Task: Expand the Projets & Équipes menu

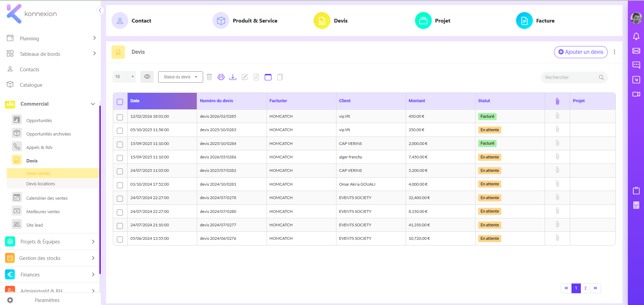Action: [x=50, y=241]
